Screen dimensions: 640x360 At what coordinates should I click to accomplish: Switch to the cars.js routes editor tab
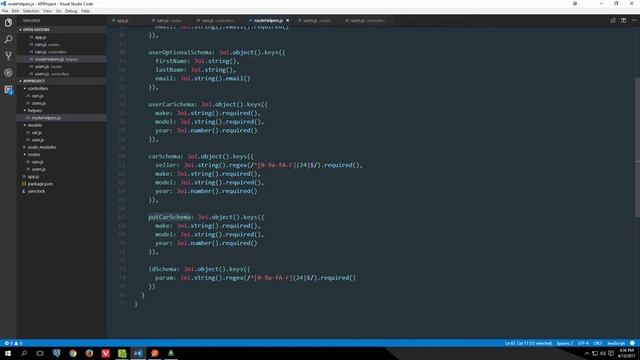point(169,20)
